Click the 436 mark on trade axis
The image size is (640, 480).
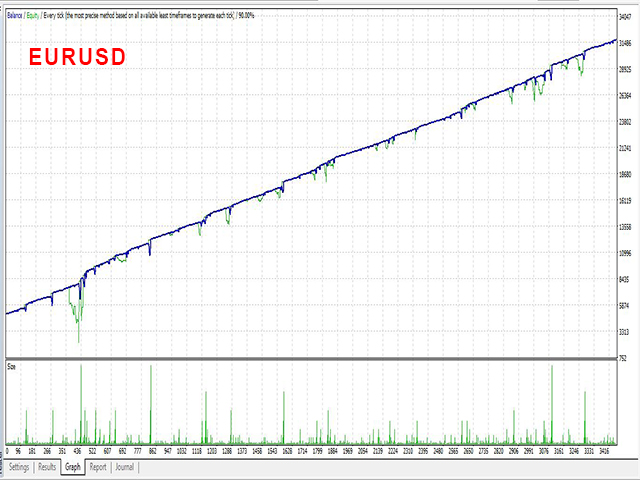pyautogui.click(x=77, y=451)
